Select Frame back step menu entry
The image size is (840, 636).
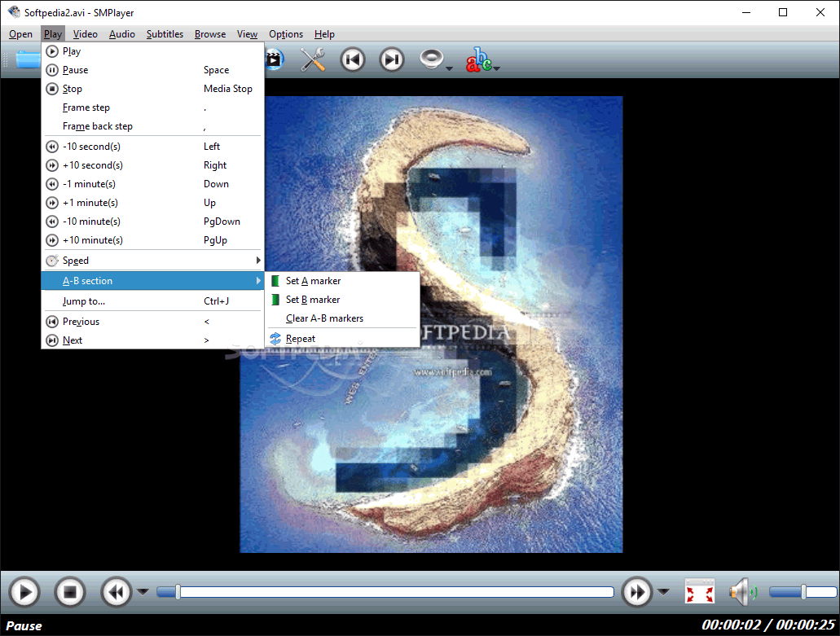point(152,126)
